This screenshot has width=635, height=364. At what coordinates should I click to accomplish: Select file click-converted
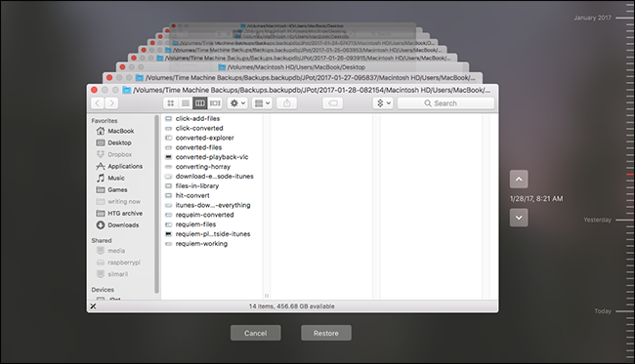point(199,128)
